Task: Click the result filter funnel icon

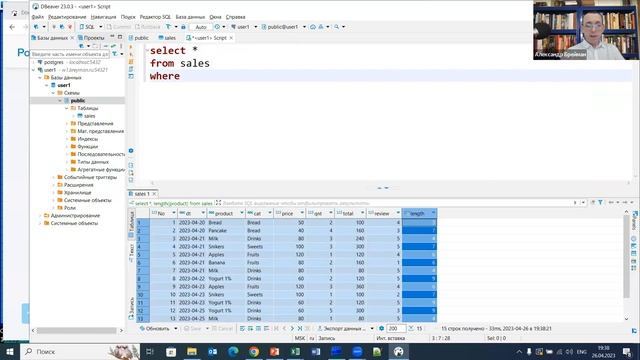Action: pyautogui.click(x=600, y=202)
